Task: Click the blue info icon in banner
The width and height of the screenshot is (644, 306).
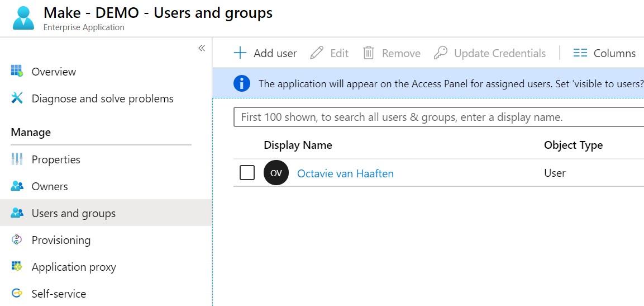Action: point(241,84)
